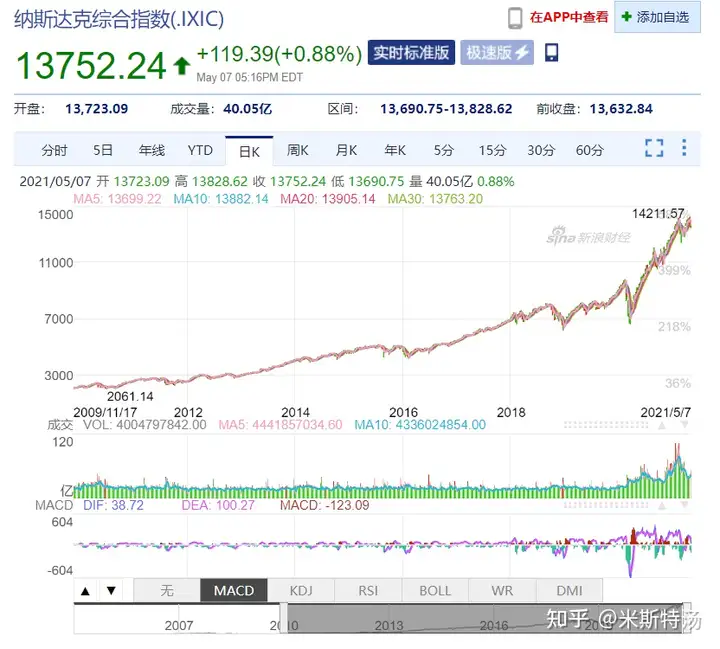720x649 pixels.
Task: Click the down arrow indicator button
Action: tap(111, 591)
